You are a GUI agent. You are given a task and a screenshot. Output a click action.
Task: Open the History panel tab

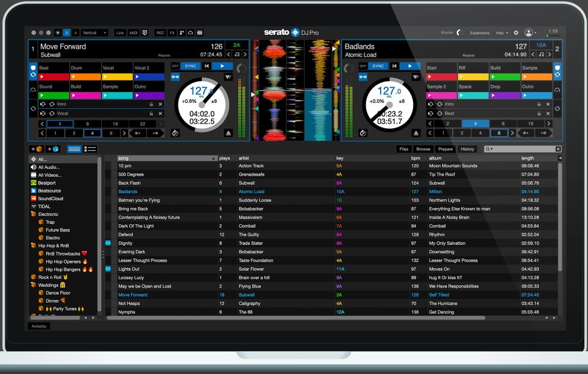(467, 149)
